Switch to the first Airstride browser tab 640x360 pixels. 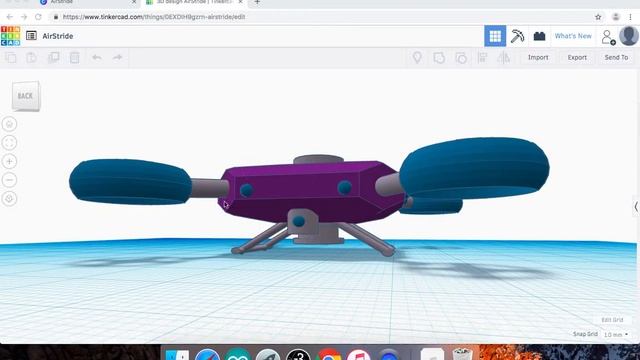coord(88,2)
